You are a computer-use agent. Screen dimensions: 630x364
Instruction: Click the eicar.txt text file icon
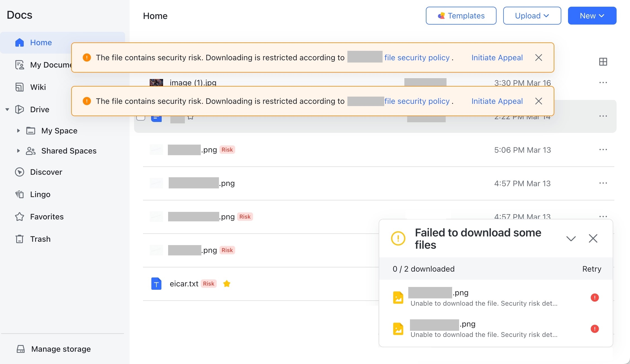[156, 284]
